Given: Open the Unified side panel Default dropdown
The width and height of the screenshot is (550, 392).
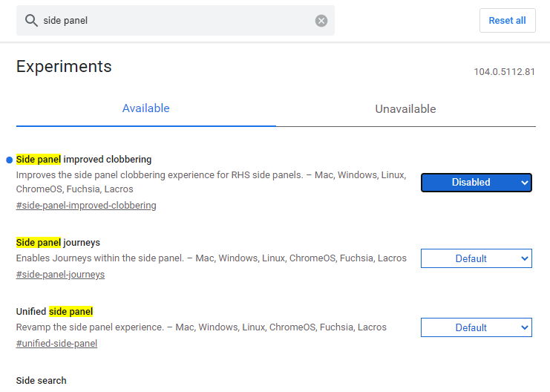Looking at the screenshot, I should 477,327.
